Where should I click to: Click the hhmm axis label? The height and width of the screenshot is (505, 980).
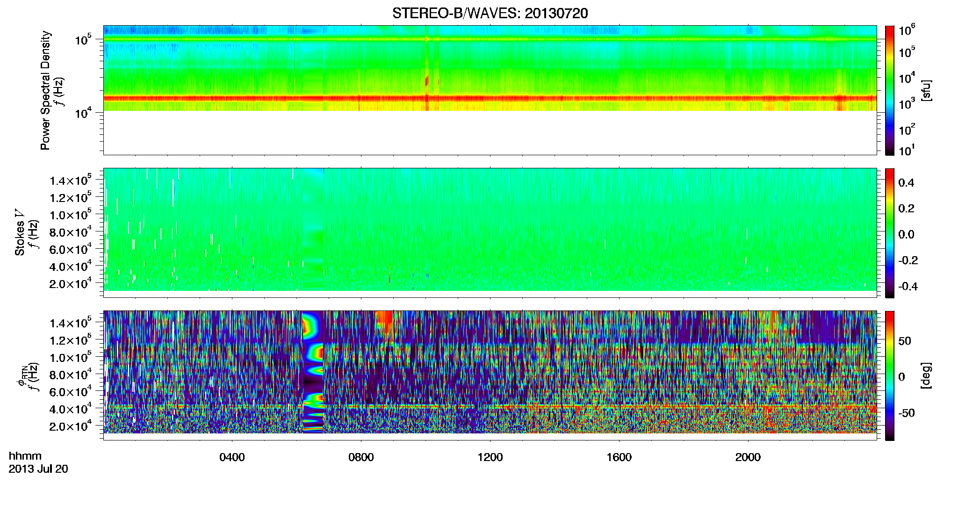click(x=25, y=456)
